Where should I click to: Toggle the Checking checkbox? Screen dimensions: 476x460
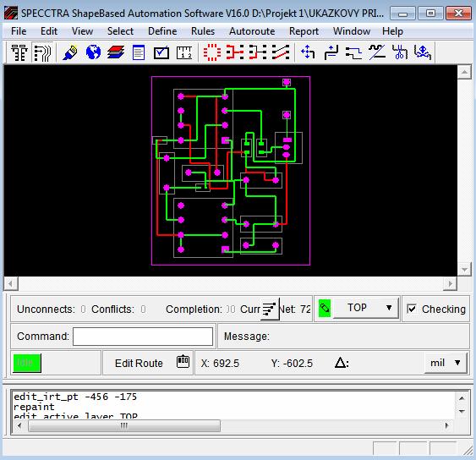coord(412,309)
